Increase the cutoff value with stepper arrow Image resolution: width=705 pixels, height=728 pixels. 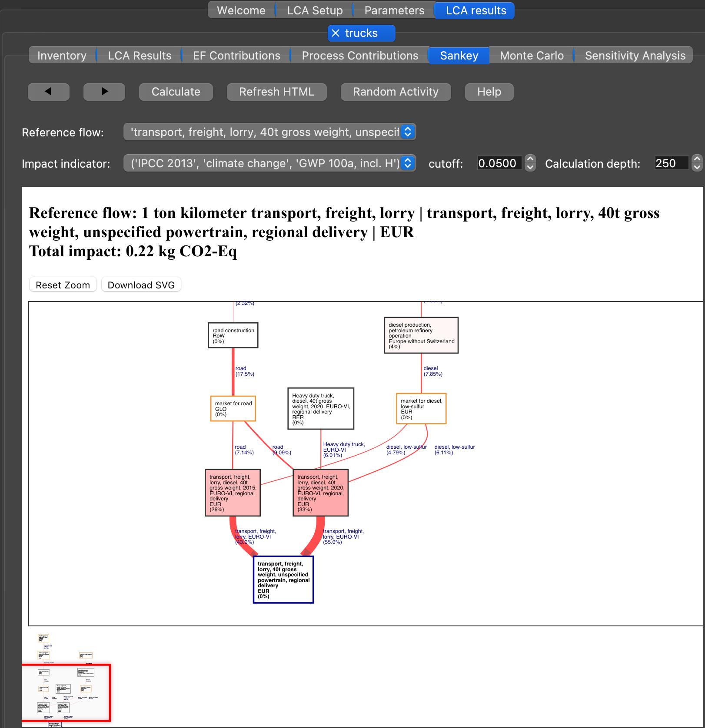point(530,159)
